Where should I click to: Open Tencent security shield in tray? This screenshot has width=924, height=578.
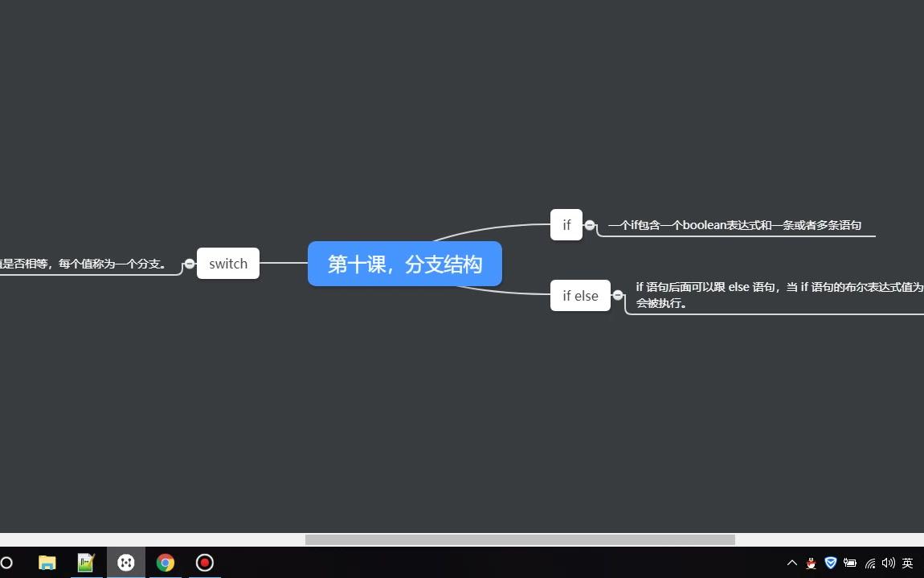[830, 563]
